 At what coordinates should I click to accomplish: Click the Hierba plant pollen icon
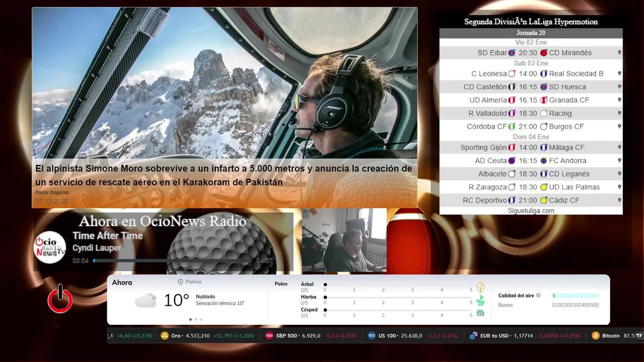tap(480, 300)
